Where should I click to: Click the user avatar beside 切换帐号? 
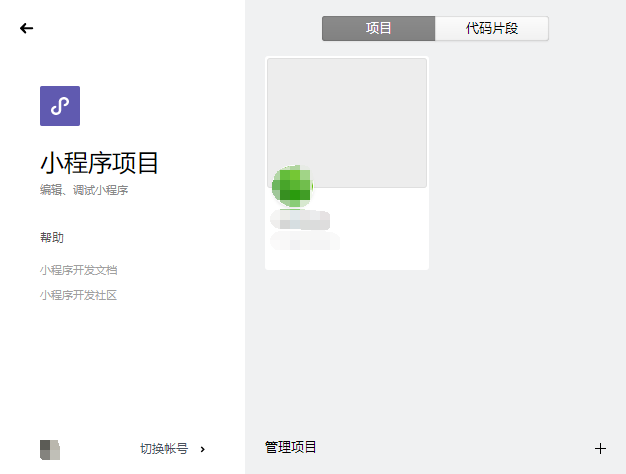click(x=50, y=450)
